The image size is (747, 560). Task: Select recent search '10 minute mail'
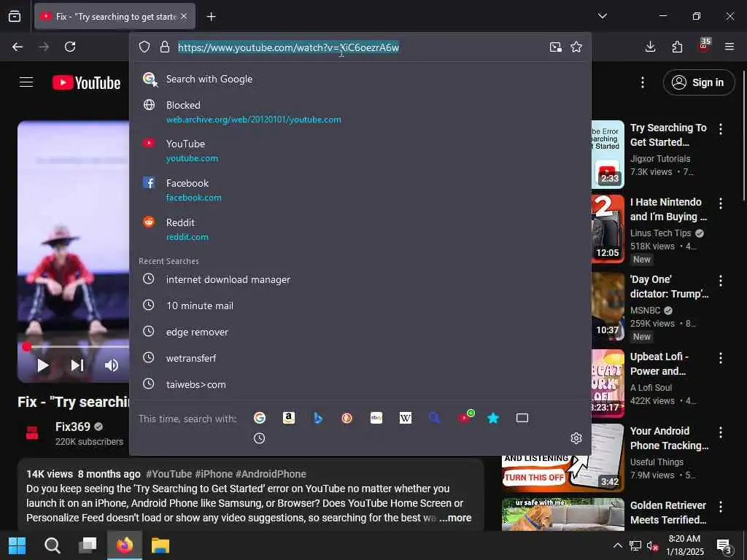(x=360, y=306)
